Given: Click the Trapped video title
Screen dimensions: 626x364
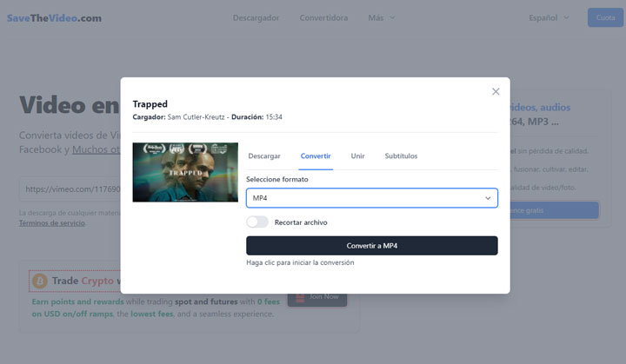Looking at the screenshot, I should (150, 104).
